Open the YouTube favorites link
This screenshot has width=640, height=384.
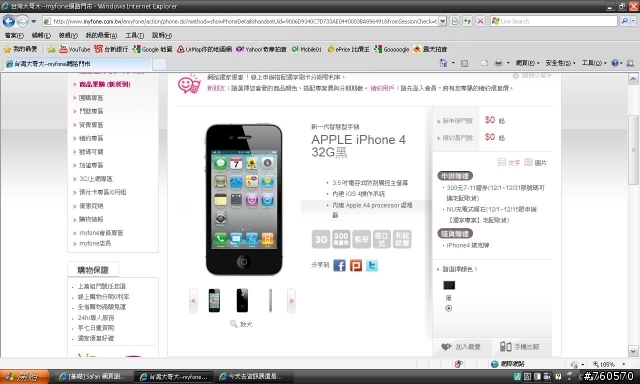point(75,49)
